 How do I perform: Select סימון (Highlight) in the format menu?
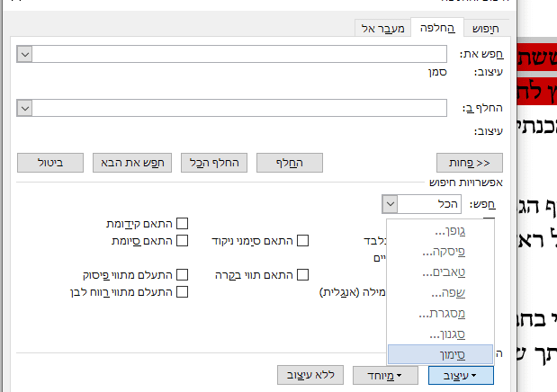pyautogui.click(x=439, y=355)
